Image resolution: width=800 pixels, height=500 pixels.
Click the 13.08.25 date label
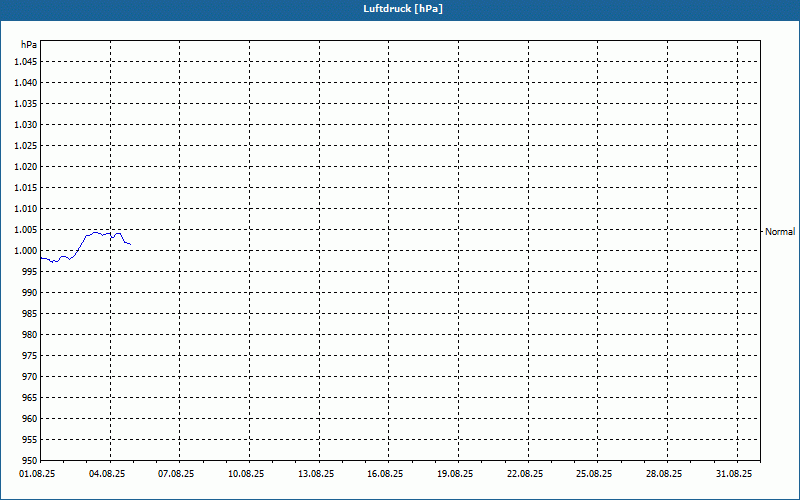(316, 474)
